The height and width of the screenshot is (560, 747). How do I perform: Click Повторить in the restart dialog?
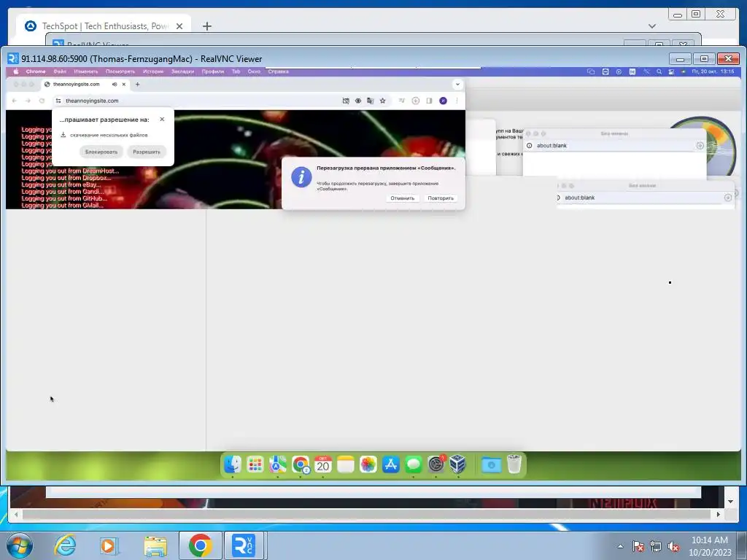[440, 198]
